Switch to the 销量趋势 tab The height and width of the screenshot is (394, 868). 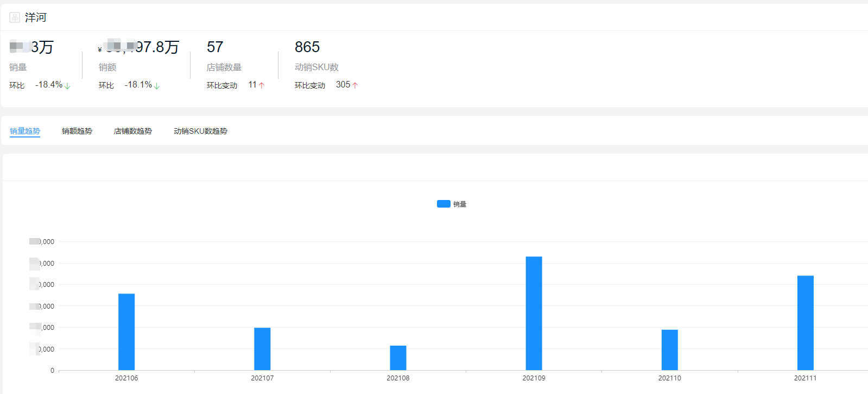[x=25, y=131]
